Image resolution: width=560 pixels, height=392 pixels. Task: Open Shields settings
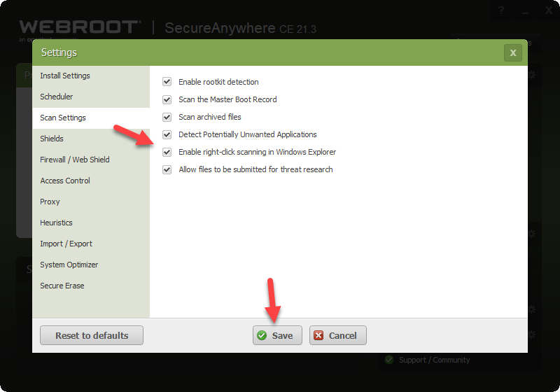click(x=91, y=139)
